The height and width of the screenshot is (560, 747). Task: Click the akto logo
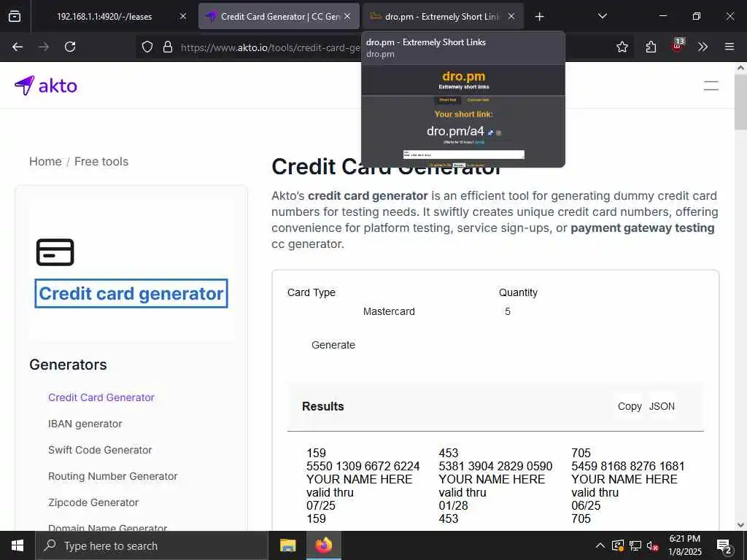(x=46, y=86)
